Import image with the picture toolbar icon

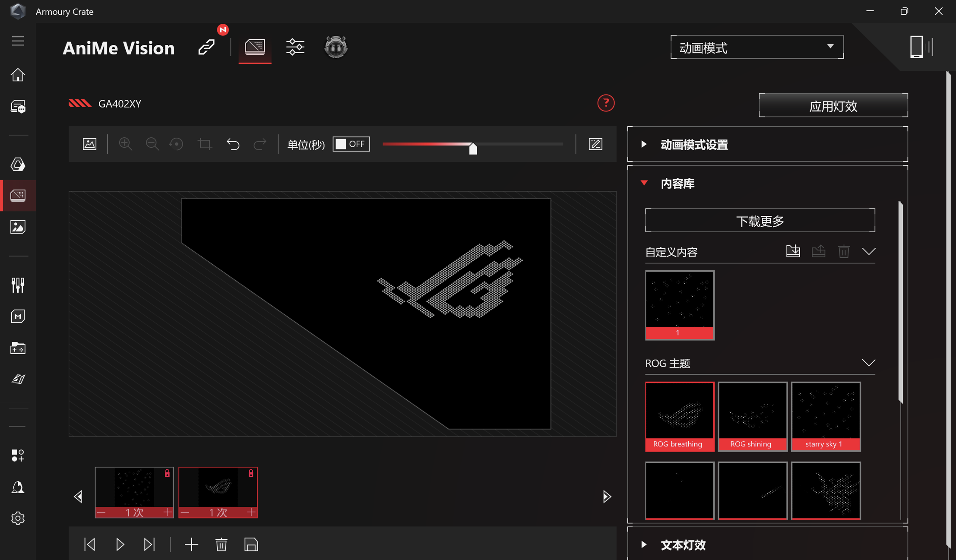(89, 144)
